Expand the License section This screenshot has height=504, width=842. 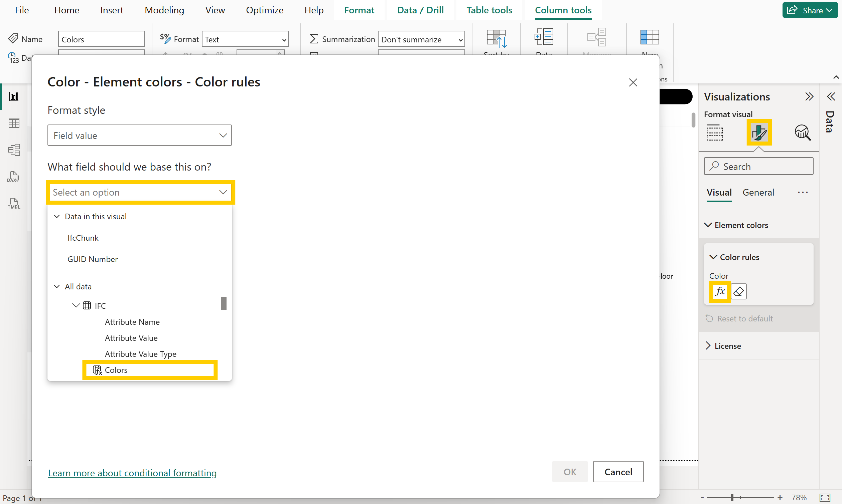coord(728,345)
